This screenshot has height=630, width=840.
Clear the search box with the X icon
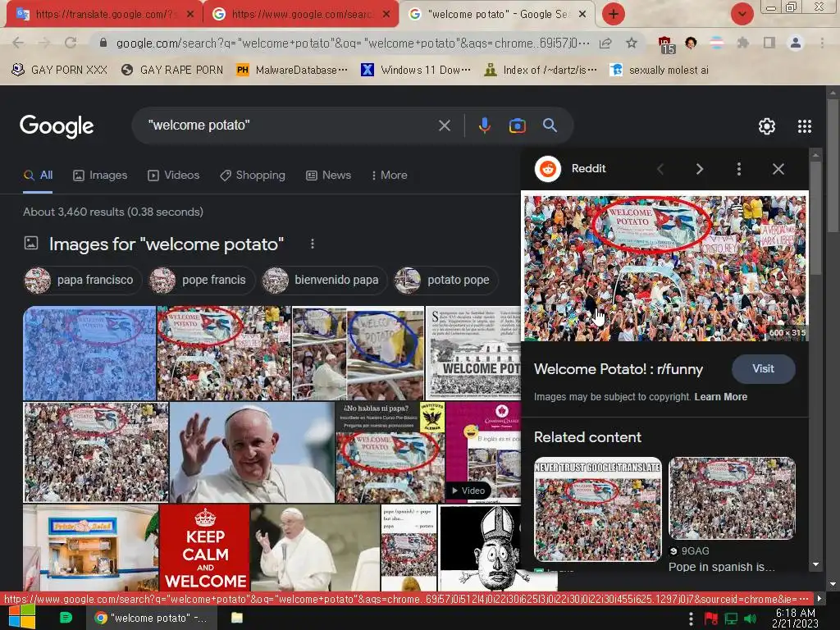pyautogui.click(x=444, y=126)
